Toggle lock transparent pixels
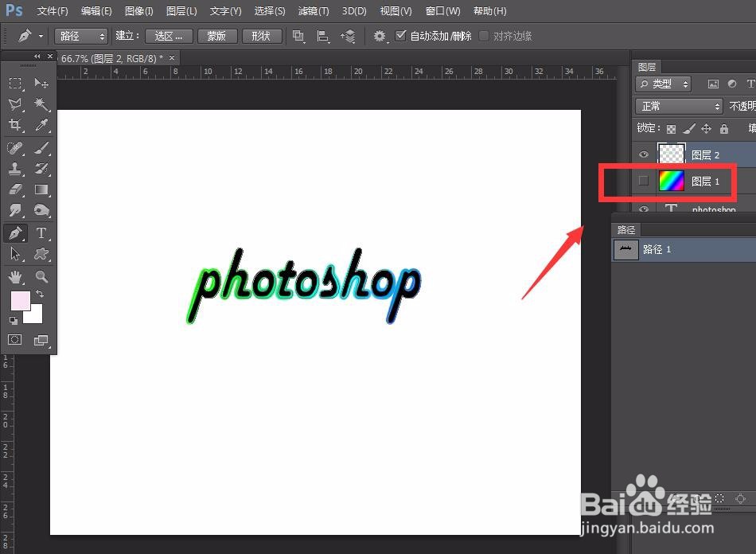Screen dimensions: 756x554 coord(671,129)
